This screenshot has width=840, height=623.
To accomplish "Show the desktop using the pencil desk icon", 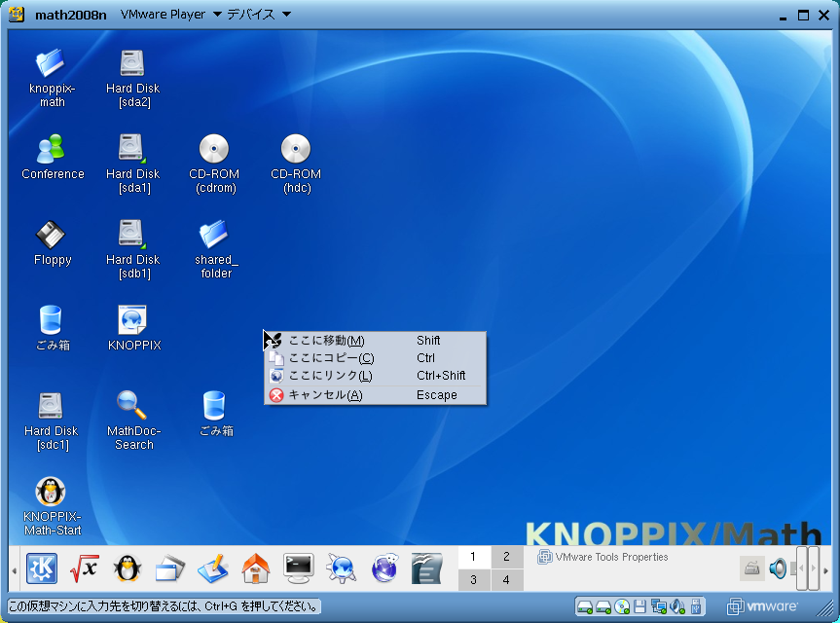I will [213, 568].
